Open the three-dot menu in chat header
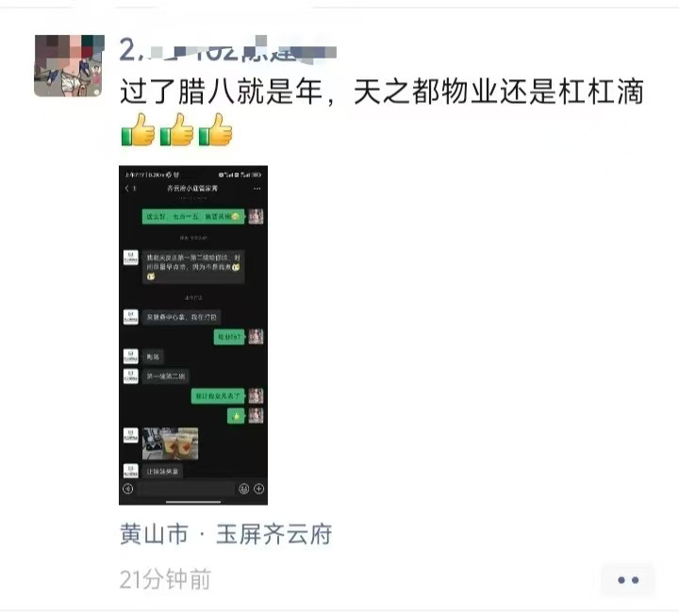 [x=257, y=189]
